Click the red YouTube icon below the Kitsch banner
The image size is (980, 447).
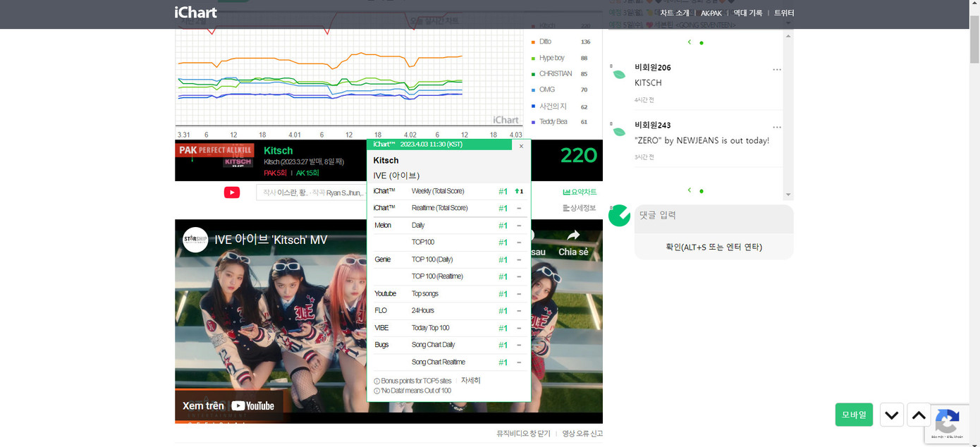click(232, 192)
